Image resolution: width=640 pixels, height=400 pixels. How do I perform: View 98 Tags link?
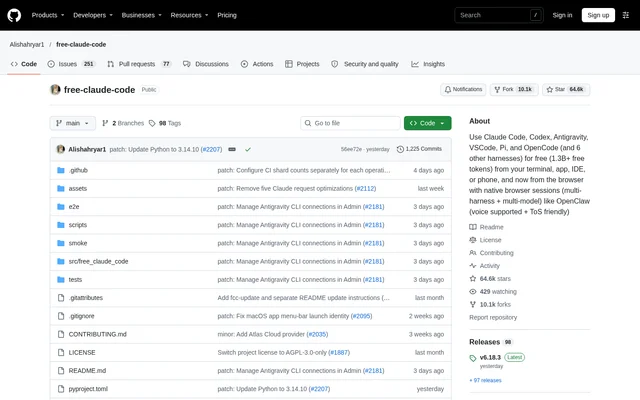(165, 123)
